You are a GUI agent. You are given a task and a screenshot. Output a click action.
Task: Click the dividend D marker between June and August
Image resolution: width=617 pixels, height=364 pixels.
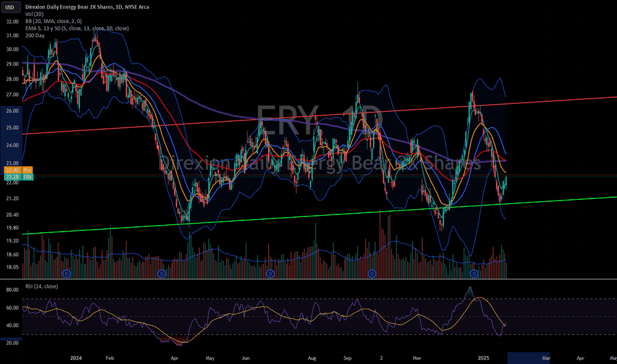[x=270, y=273]
